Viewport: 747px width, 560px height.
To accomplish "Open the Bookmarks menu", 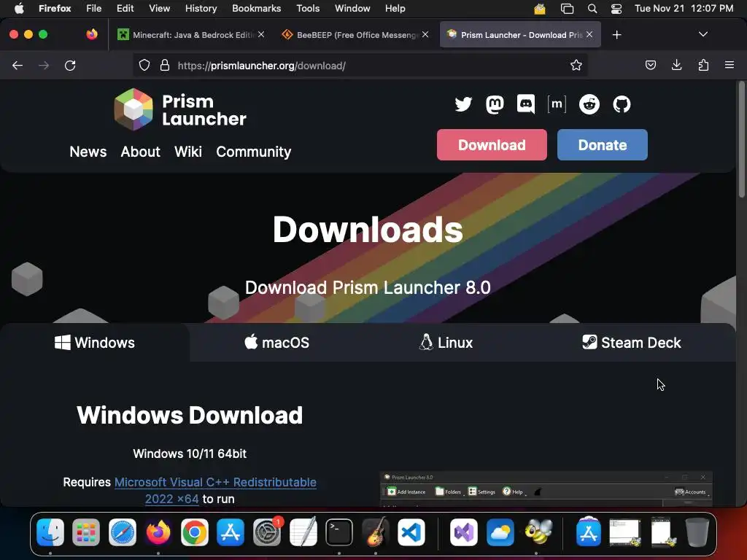I will 256,9.
